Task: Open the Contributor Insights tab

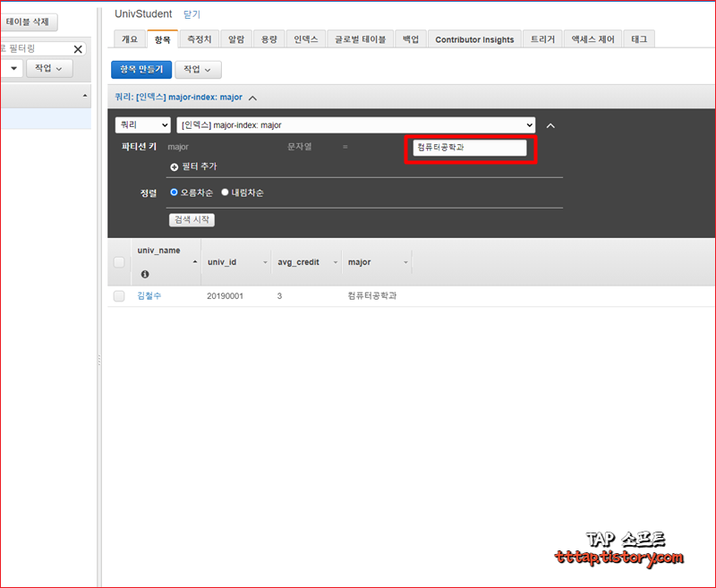Action: (474, 39)
